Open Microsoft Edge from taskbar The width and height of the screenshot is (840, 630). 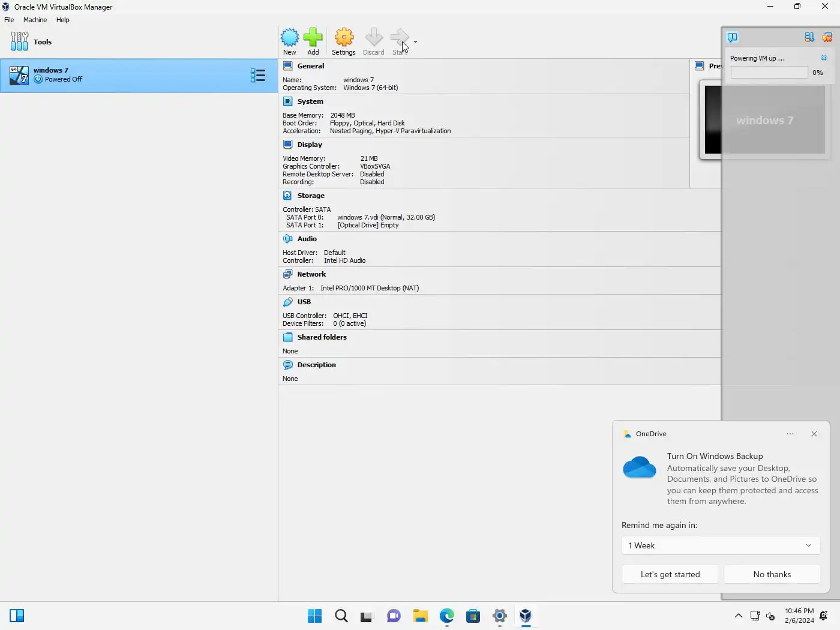(x=446, y=616)
